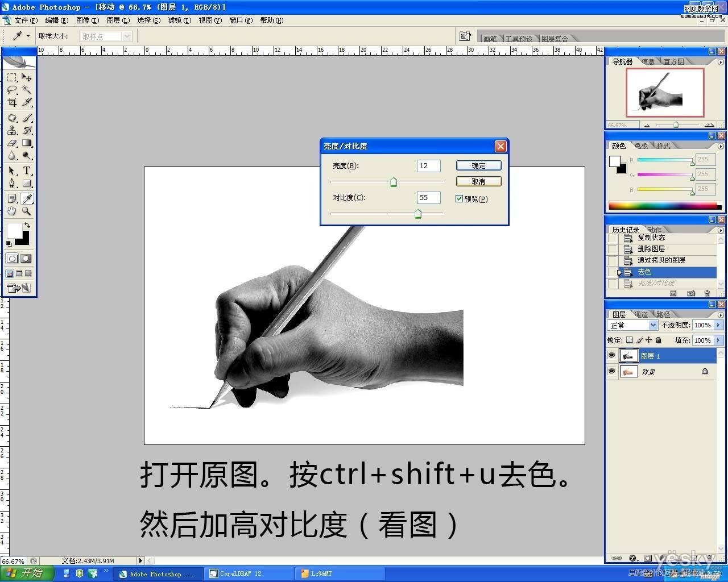Select the Gradient tool
Viewport: 728px width, 582px height.
coord(27,143)
